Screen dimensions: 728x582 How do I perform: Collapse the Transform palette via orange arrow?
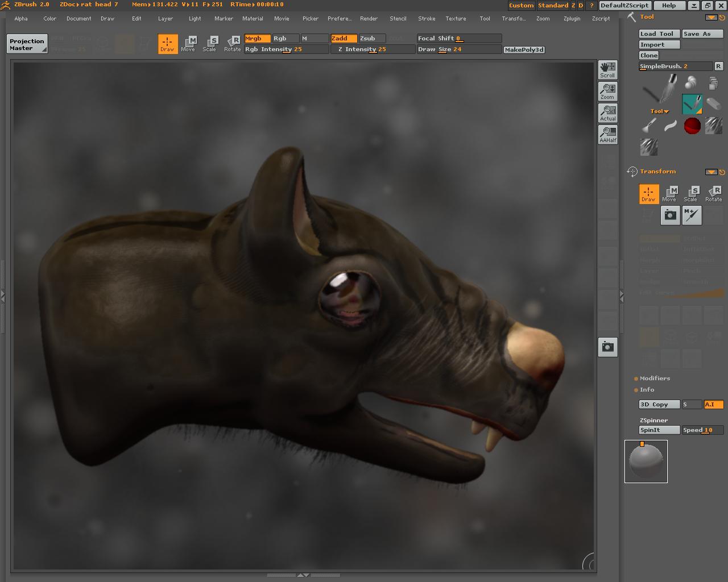pos(711,172)
